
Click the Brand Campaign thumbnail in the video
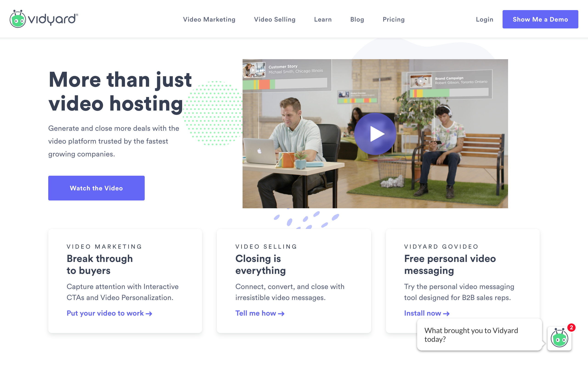click(421, 81)
